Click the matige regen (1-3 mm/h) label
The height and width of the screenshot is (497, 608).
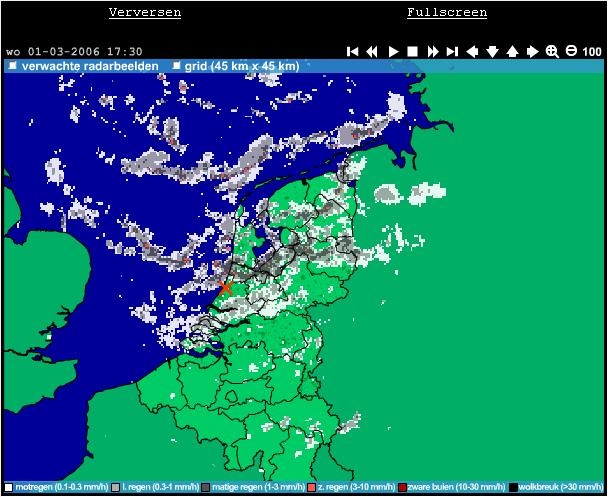(258, 487)
